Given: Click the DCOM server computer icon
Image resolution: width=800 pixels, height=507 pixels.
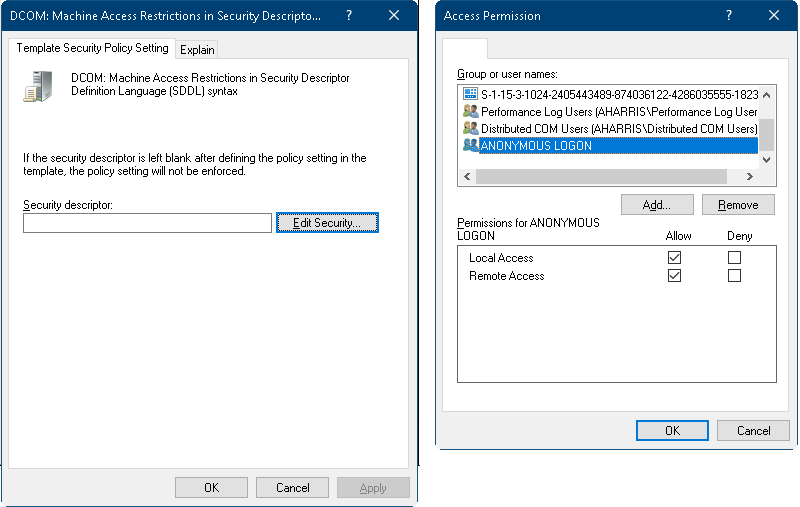Looking at the screenshot, I should coord(37,86).
